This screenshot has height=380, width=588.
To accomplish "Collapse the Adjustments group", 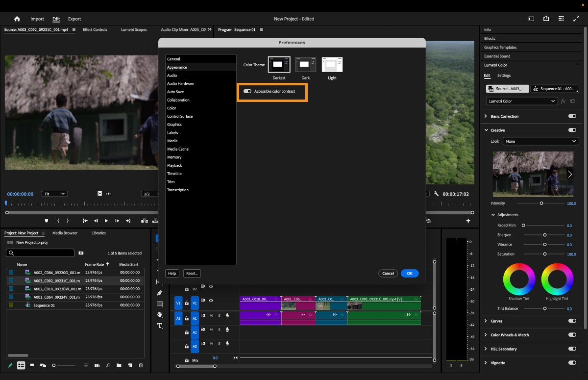I will coord(493,215).
